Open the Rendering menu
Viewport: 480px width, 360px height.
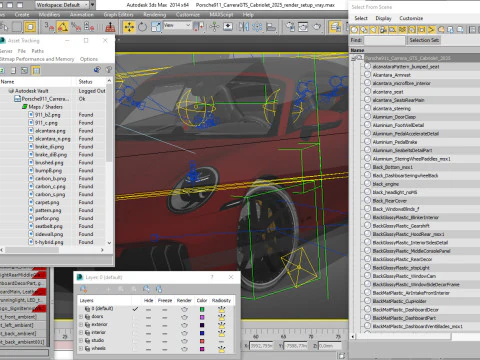point(154,15)
